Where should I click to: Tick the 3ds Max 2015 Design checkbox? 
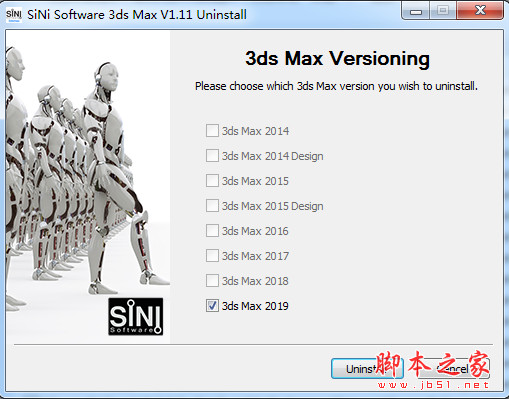pos(212,206)
